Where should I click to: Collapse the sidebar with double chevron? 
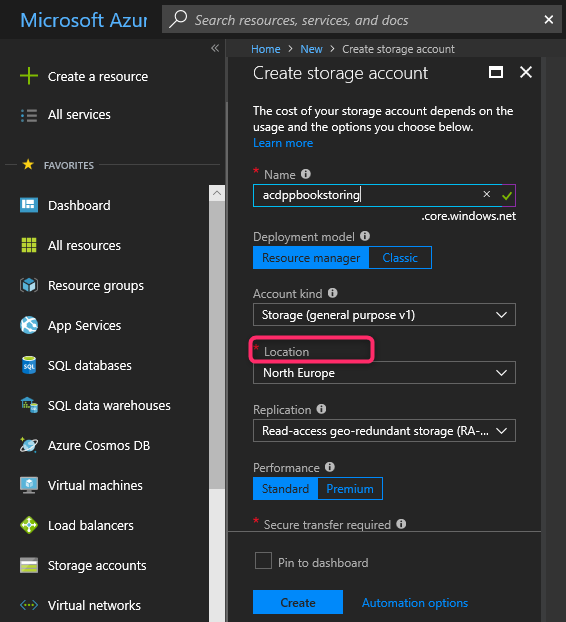tap(215, 48)
